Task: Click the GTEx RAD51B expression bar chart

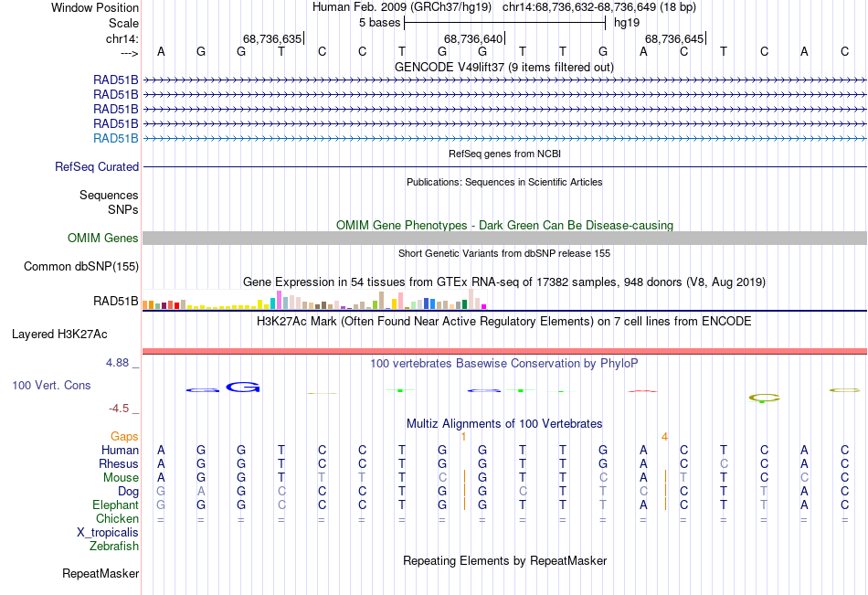Action: [x=314, y=299]
